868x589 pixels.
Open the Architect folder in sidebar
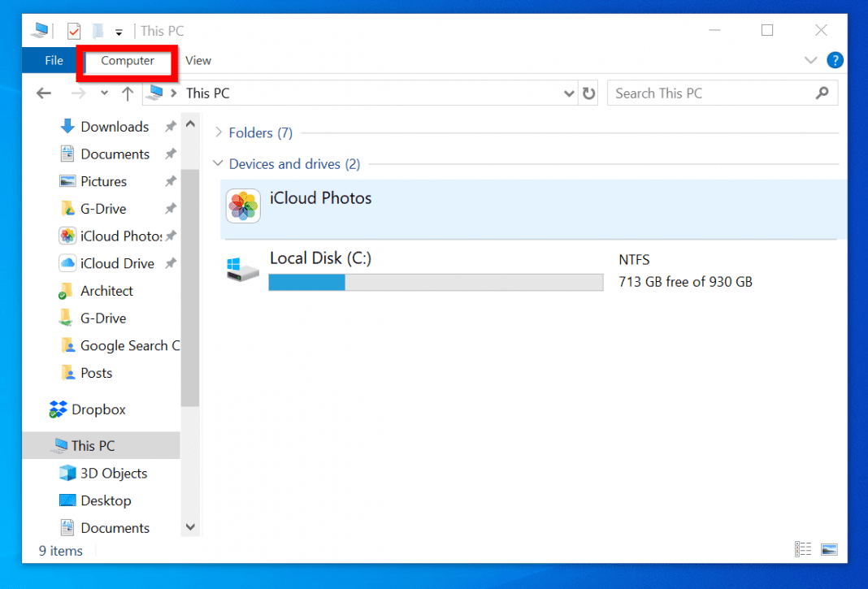point(106,291)
